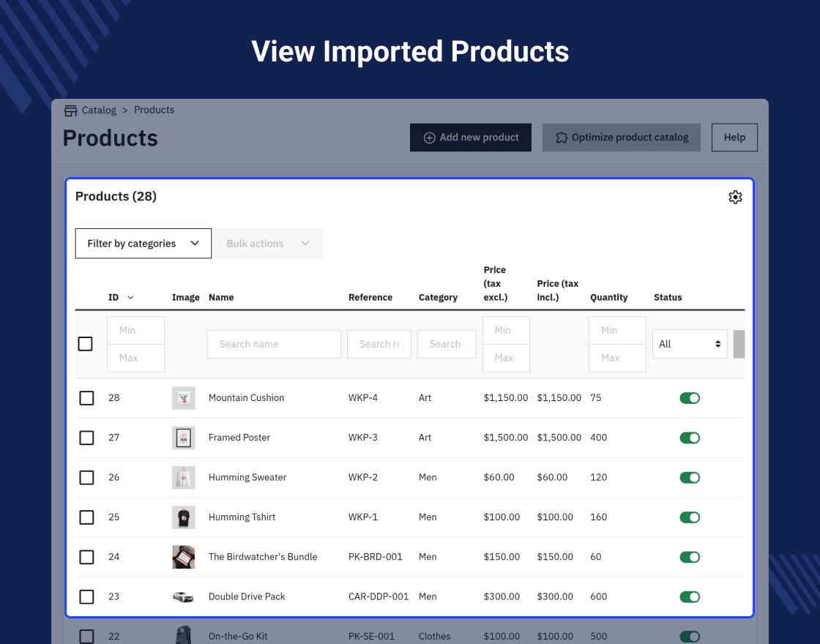Sort by Name column header
The width and height of the screenshot is (820, 644).
pos(221,297)
